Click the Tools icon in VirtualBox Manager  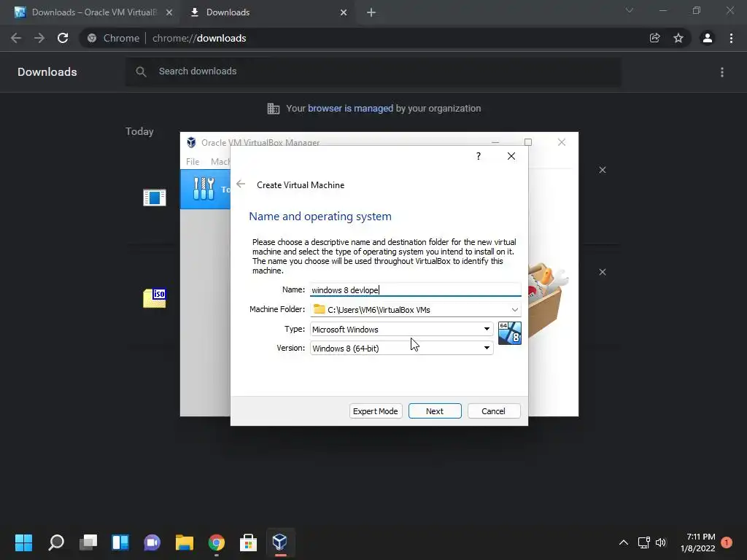(204, 189)
